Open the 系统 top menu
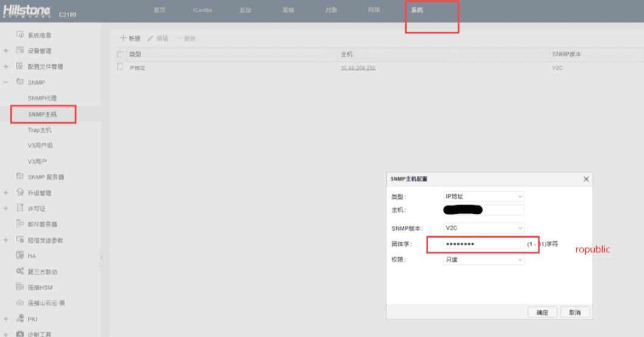The height and width of the screenshot is (337, 644). (x=417, y=10)
